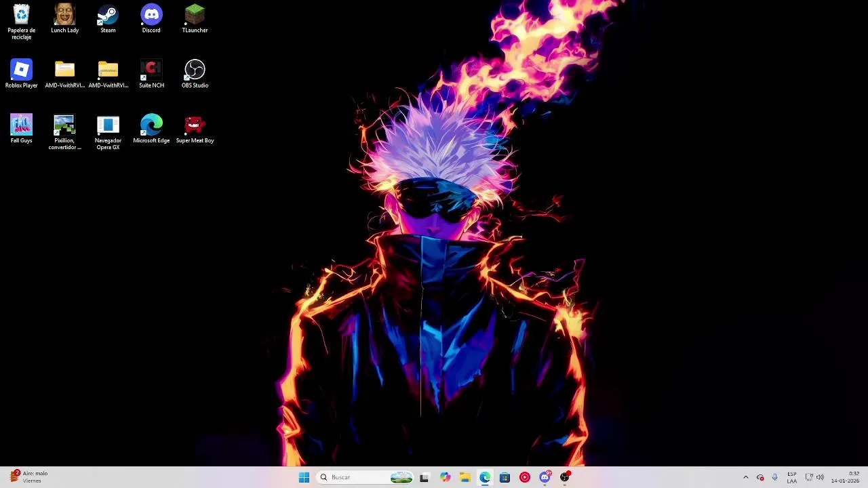Screen dimensions: 868x488
Task: Select the Super Meat Boy icon
Action: (x=195, y=129)
